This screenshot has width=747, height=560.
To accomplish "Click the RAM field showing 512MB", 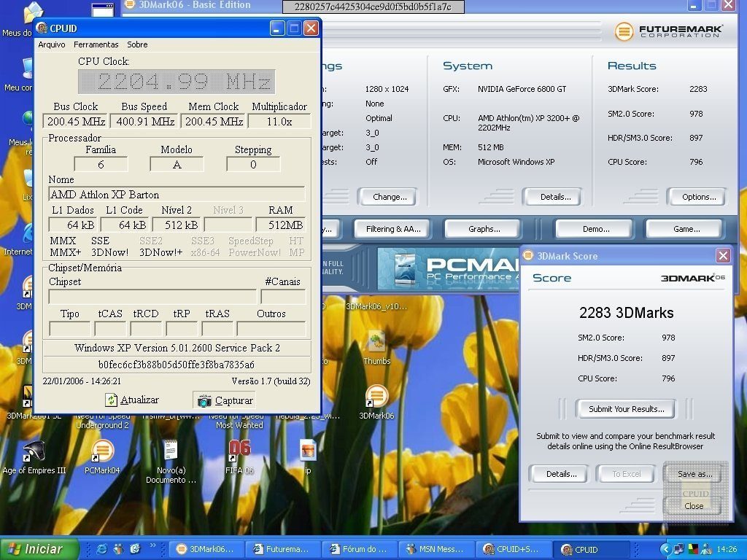I will [281, 225].
